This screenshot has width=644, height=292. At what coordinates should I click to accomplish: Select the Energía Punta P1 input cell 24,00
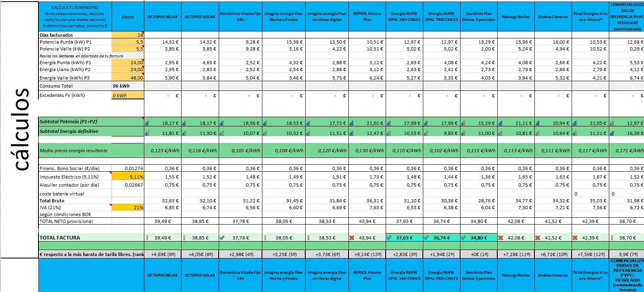[128, 63]
